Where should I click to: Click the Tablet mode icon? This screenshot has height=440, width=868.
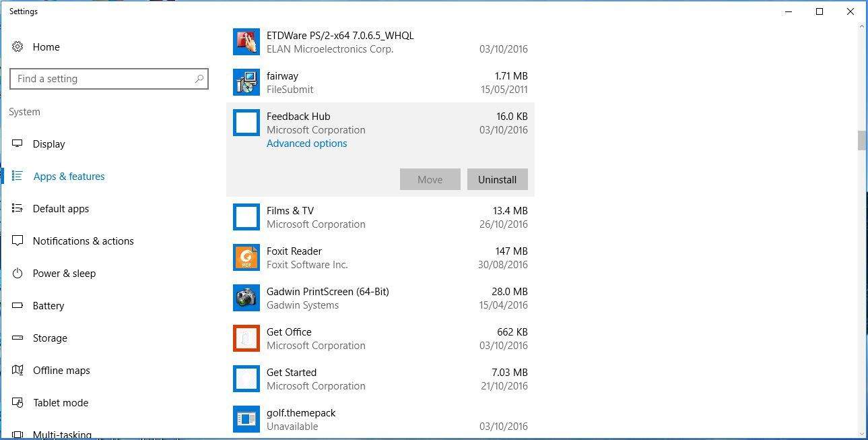coord(18,402)
